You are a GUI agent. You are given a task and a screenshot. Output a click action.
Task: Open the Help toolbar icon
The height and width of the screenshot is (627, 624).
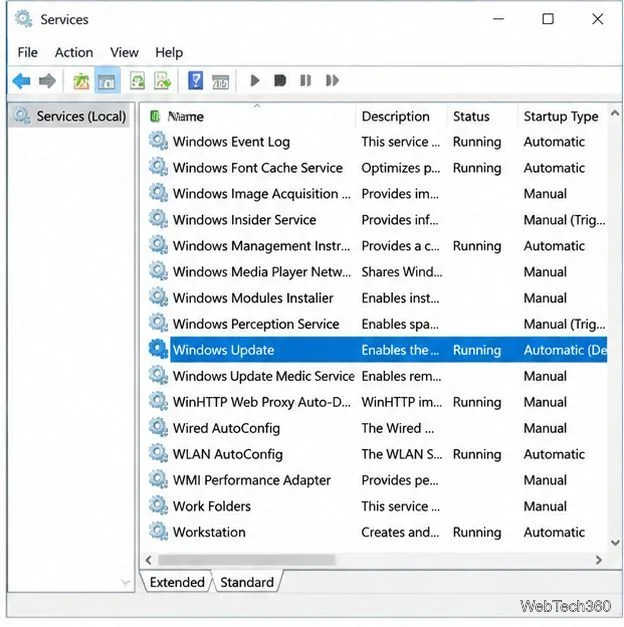196,81
